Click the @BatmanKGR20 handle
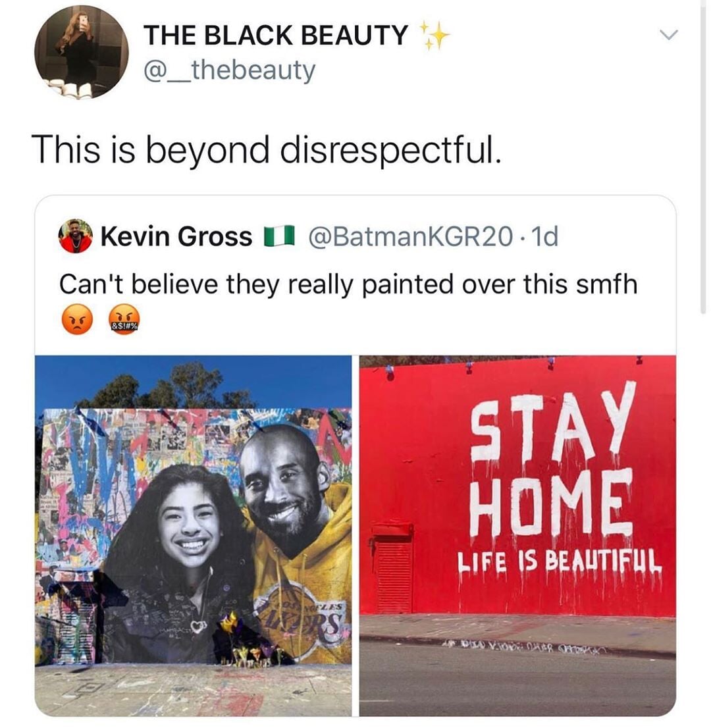Screen dimensions: 711x728 pyautogui.click(x=411, y=236)
